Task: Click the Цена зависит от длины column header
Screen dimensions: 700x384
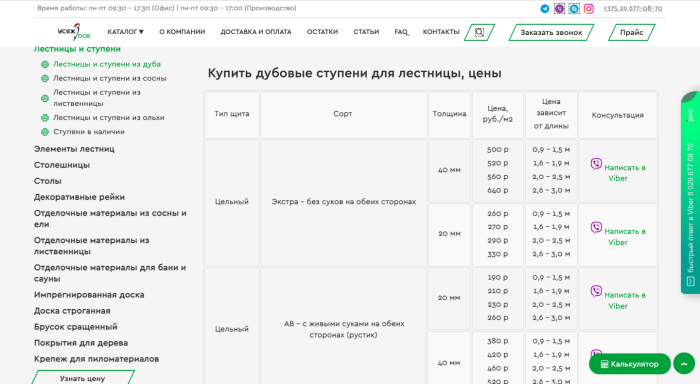Action: [x=551, y=114]
